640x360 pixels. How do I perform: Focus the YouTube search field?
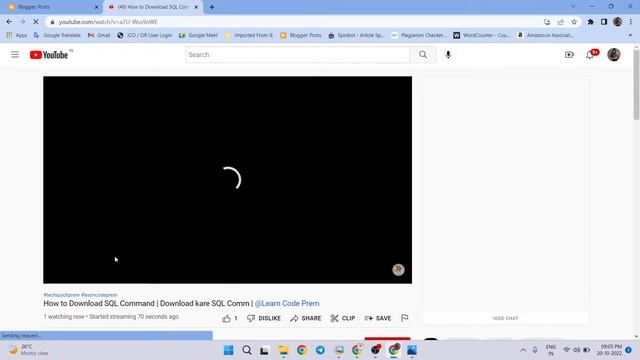click(298, 55)
